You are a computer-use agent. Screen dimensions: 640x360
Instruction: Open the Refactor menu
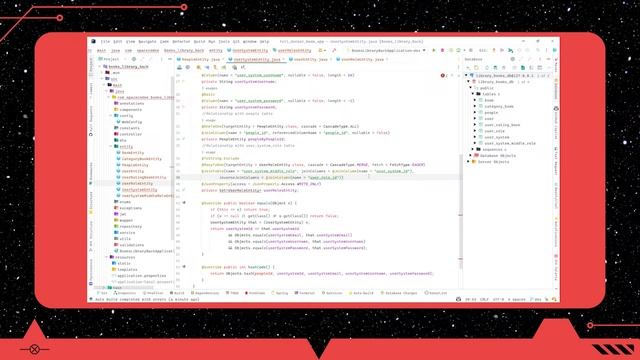coord(181,42)
